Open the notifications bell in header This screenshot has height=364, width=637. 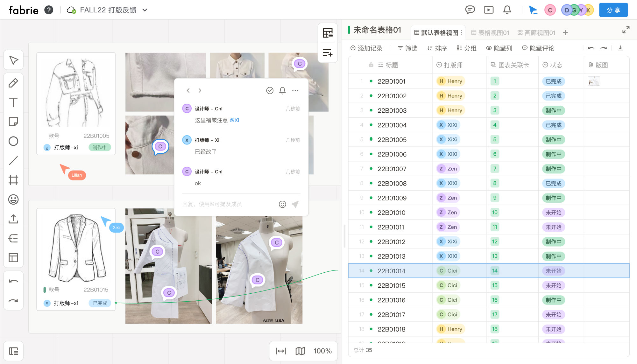click(507, 10)
